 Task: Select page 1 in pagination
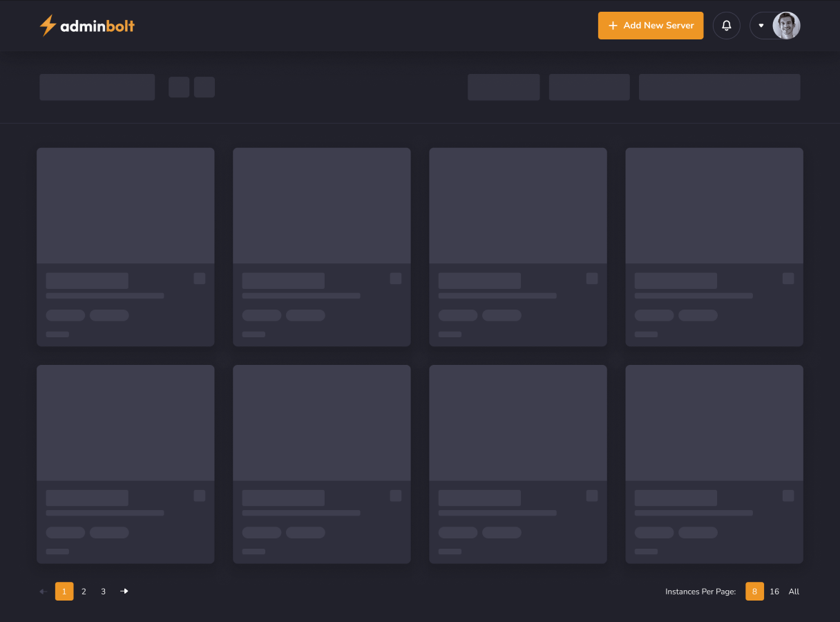64,591
